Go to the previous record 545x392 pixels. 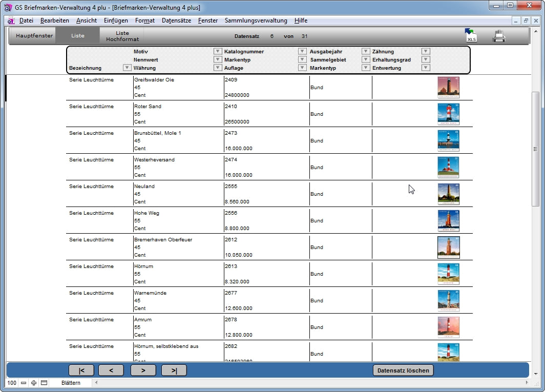tap(111, 370)
